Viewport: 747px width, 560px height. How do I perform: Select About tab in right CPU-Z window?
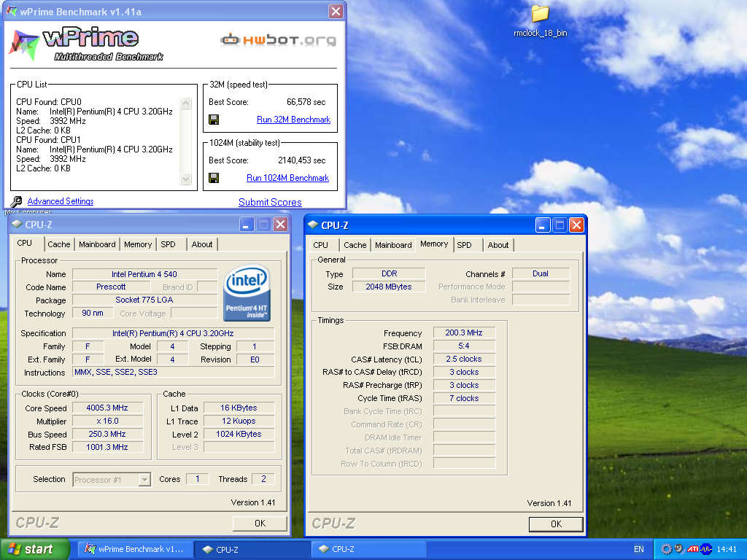498,245
